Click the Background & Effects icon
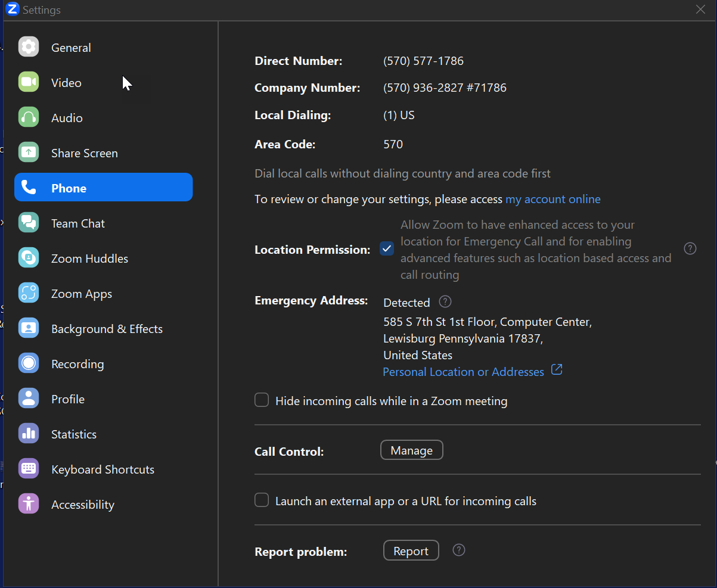This screenshot has height=588, width=717. (x=29, y=328)
